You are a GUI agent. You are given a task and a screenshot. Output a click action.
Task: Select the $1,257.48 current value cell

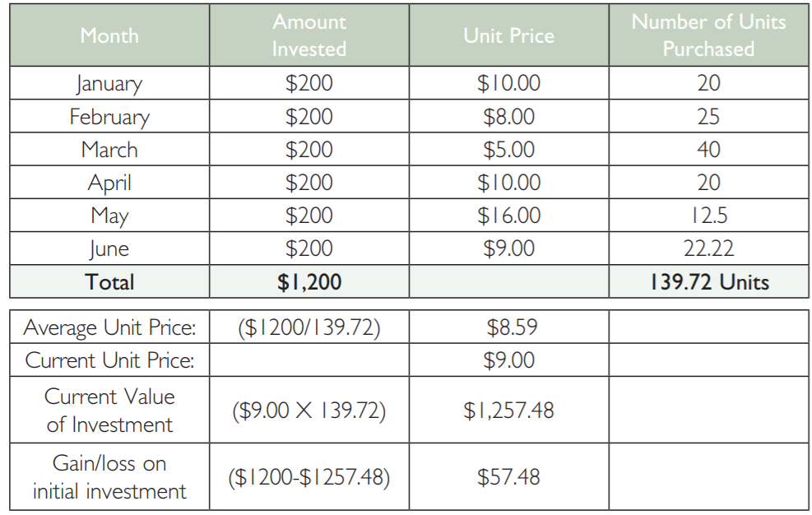(x=508, y=411)
